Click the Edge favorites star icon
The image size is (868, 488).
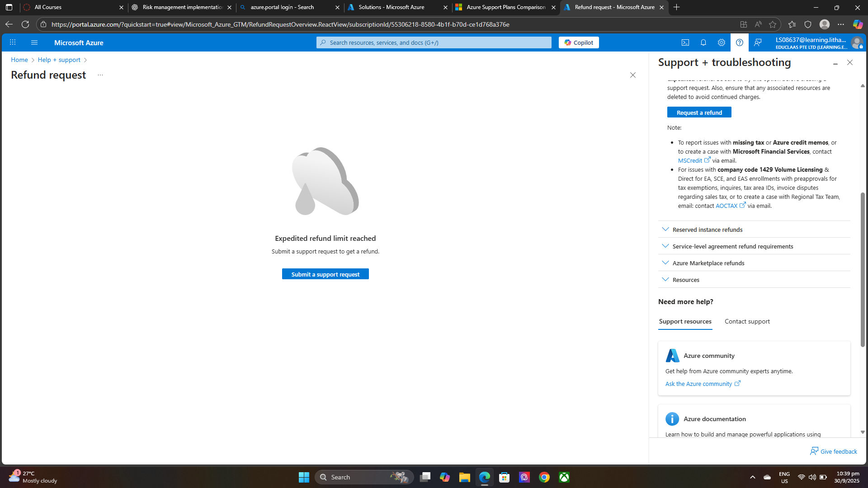[x=773, y=24]
